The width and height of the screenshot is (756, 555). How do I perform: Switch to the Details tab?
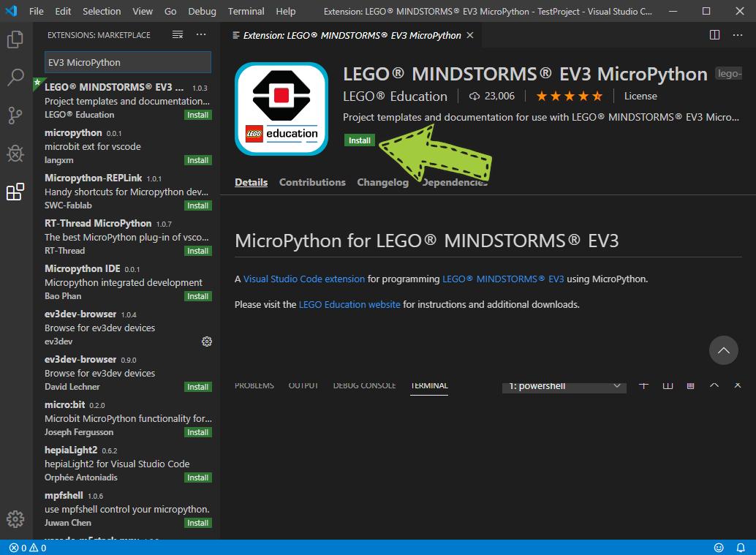coord(252,182)
